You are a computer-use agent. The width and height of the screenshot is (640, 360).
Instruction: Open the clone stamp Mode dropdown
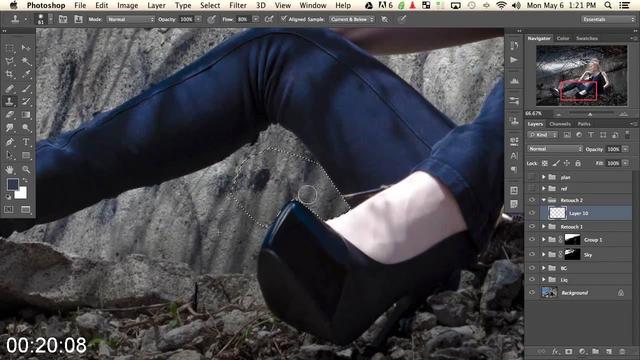click(x=131, y=19)
